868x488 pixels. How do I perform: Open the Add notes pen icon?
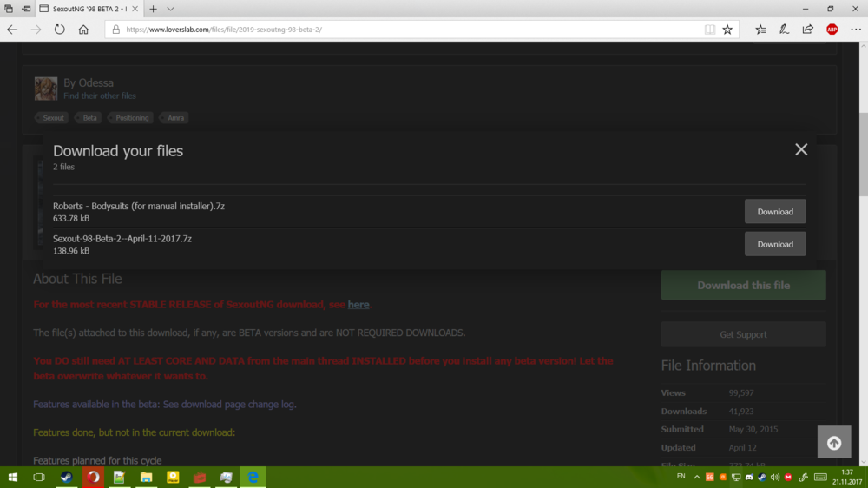tap(785, 30)
